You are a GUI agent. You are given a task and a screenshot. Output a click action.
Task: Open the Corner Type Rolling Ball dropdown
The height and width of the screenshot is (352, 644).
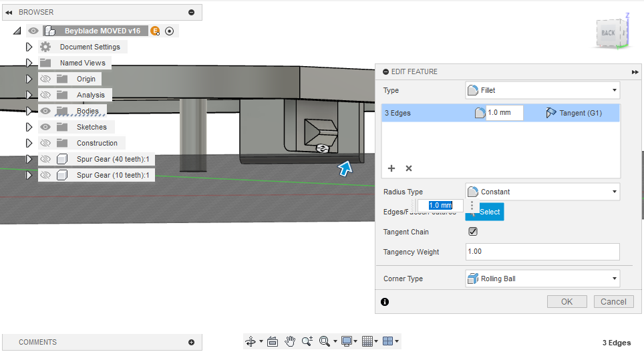pyautogui.click(x=542, y=279)
